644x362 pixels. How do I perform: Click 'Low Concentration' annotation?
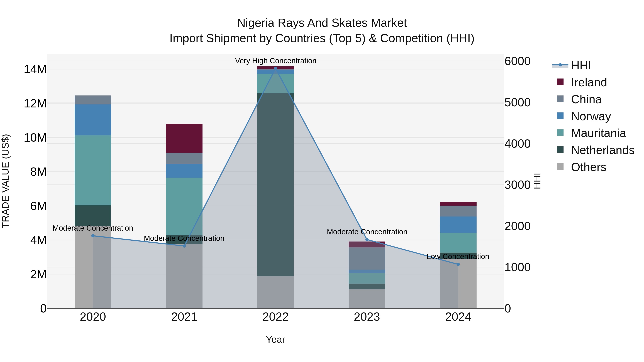click(x=458, y=257)
